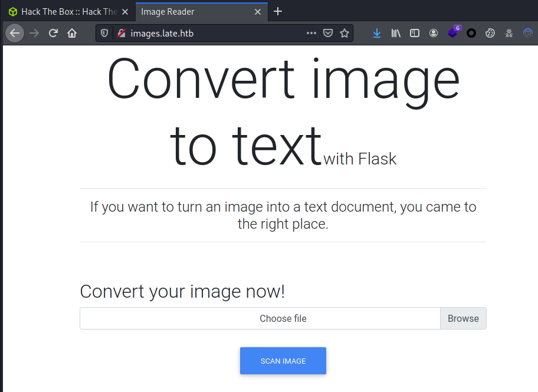The height and width of the screenshot is (392, 538).
Task: Open the Library bookmarks and history icon
Action: [x=396, y=34]
